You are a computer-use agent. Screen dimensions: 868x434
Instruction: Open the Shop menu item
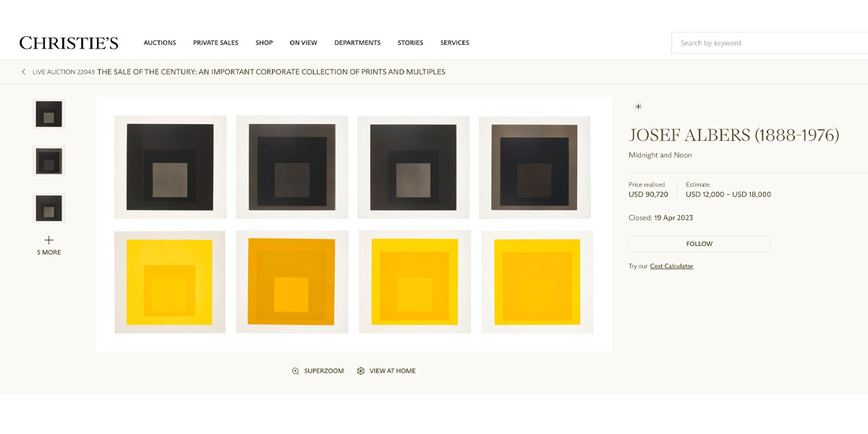[x=264, y=43]
